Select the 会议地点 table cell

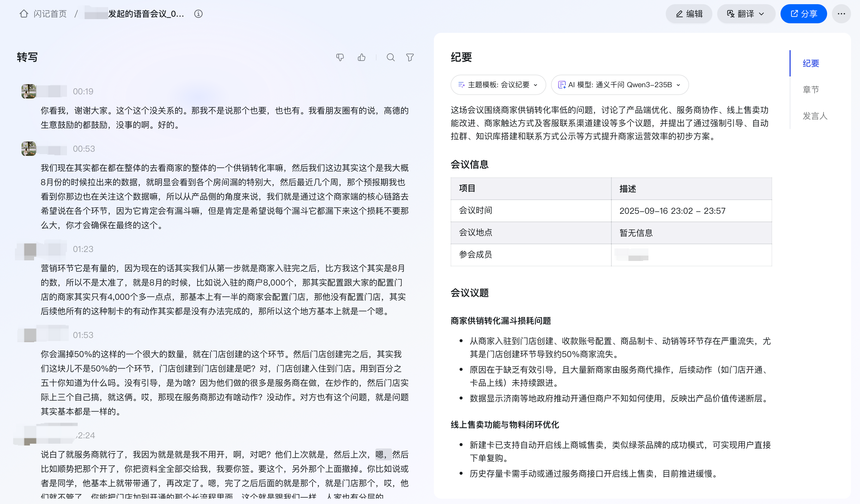pos(531,233)
